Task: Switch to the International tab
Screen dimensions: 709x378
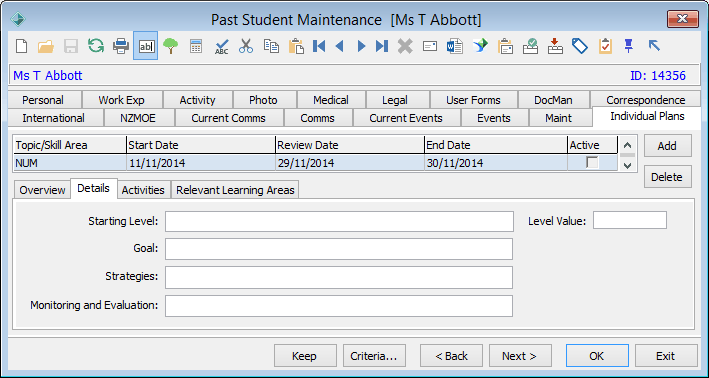Action: click(x=53, y=118)
